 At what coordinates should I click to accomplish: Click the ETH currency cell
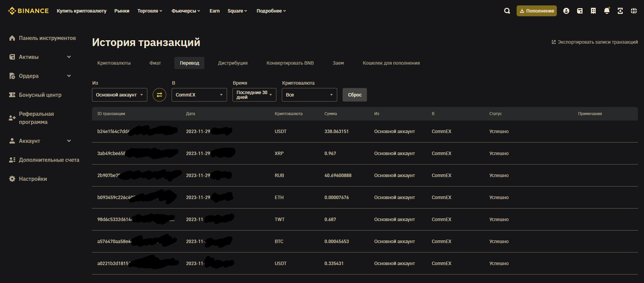click(279, 197)
